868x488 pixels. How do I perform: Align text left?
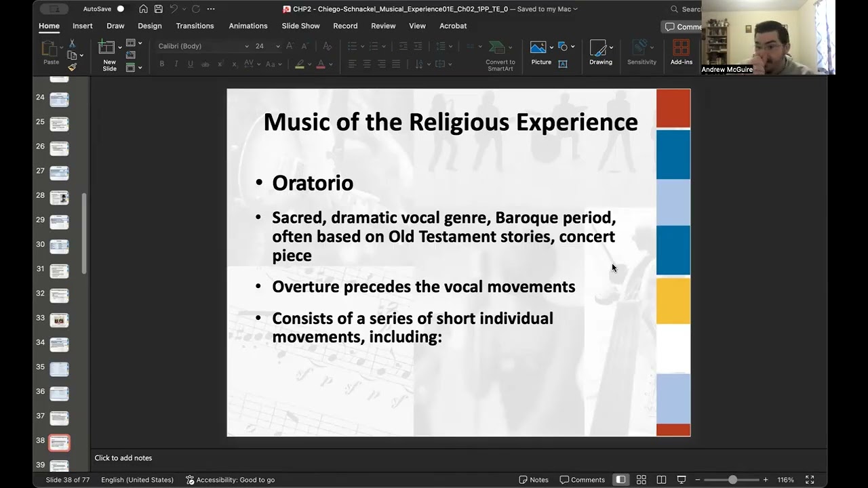(353, 64)
